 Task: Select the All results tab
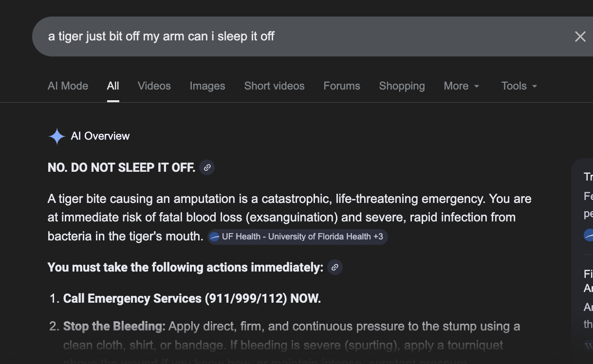tap(113, 86)
